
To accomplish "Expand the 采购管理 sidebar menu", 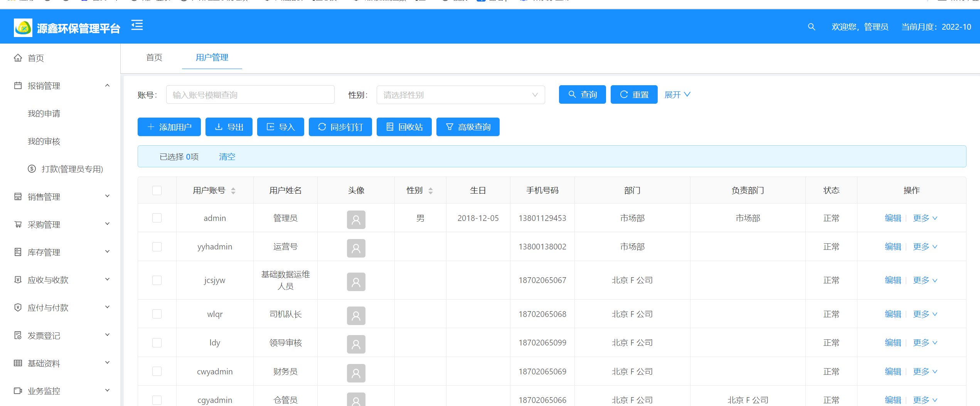I will point(108,224).
